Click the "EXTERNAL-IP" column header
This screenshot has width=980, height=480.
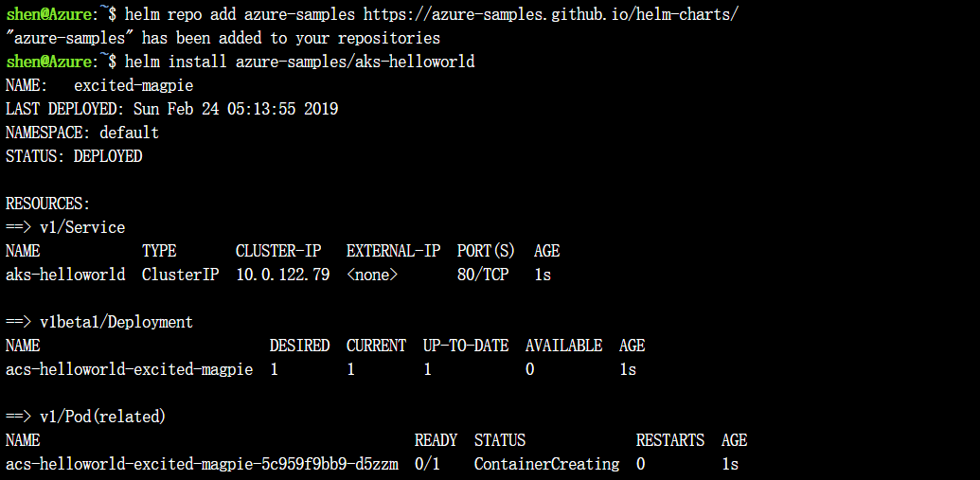pos(394,251)
